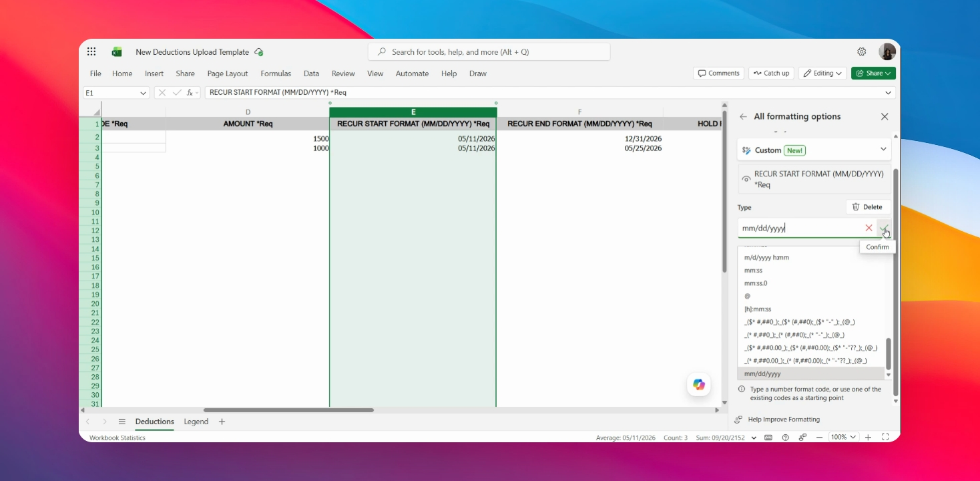Open the settings gear icon
Image resolution: width=980 pixels, height=481 pixels.
tap(862, 51)
